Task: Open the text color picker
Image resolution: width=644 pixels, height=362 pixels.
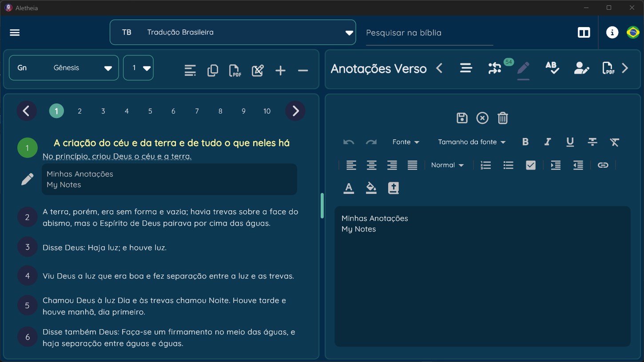Action: click(349, 188)
